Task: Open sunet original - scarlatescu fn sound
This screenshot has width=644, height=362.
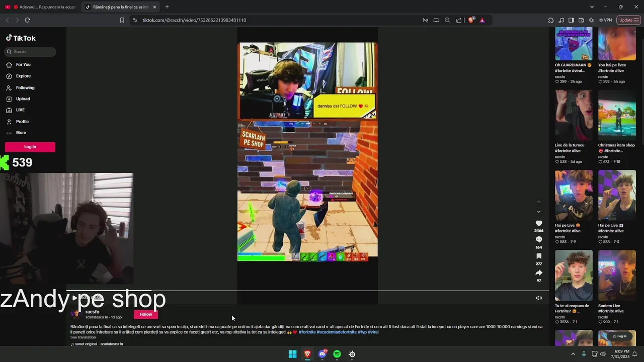Action: tap(97, 344)
